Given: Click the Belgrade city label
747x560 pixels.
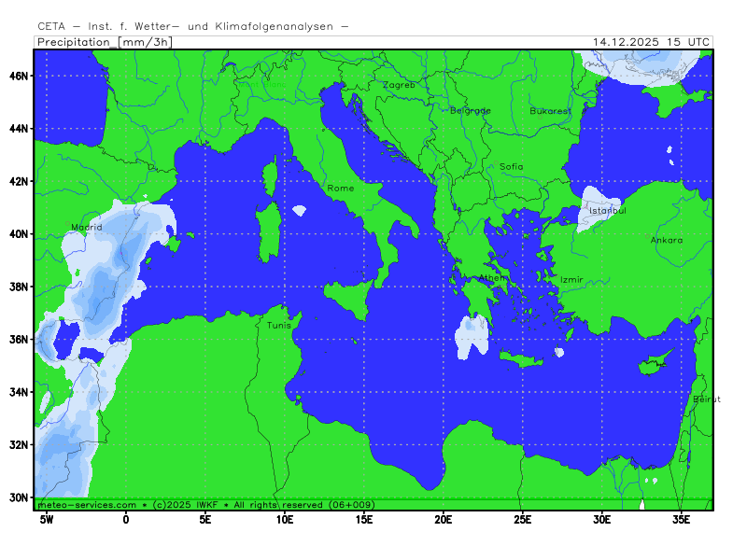Looking at the screenshot, I should [x=470, y=110].
